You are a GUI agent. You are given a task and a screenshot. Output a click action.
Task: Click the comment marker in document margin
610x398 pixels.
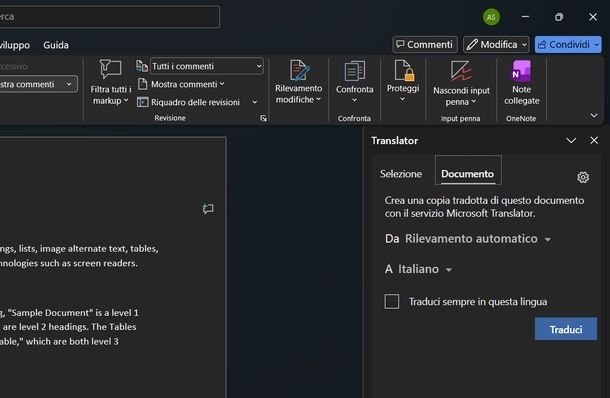(208, 209)
